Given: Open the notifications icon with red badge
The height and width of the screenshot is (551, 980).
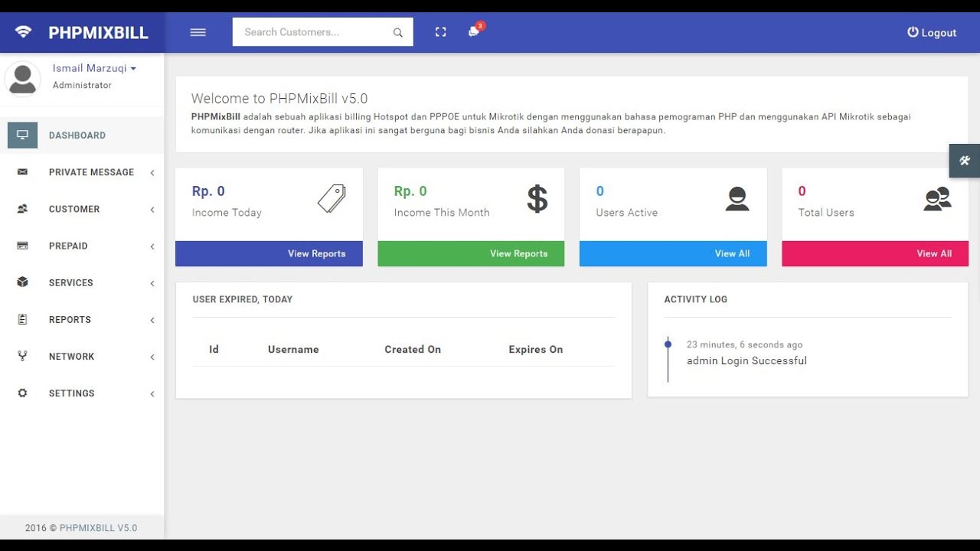Looking at the screenshot, I should [x=475, y=31].
